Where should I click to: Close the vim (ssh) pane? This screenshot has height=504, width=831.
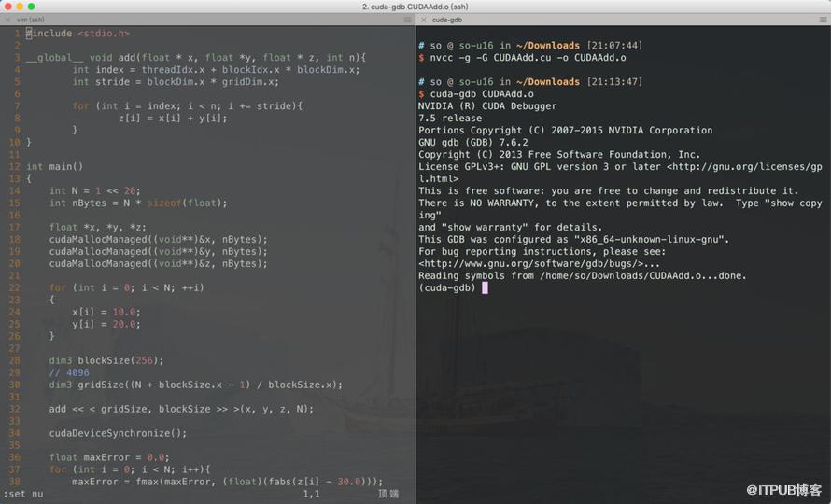[7, 20]
